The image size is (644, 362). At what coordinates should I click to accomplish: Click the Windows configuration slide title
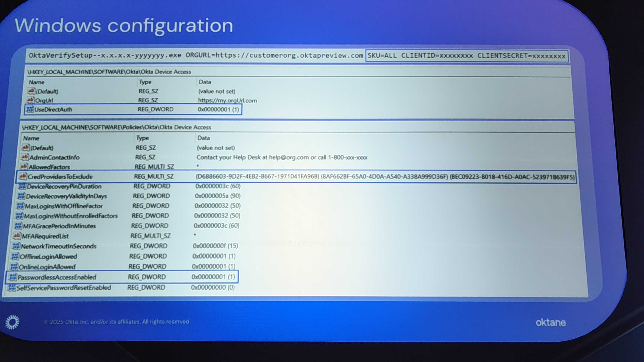point(124,26)
